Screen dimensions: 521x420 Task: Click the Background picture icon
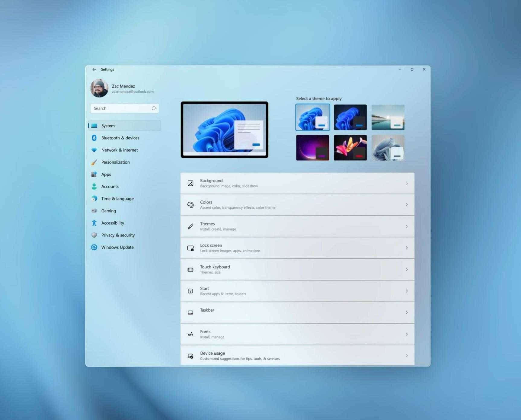coord(190,183)
